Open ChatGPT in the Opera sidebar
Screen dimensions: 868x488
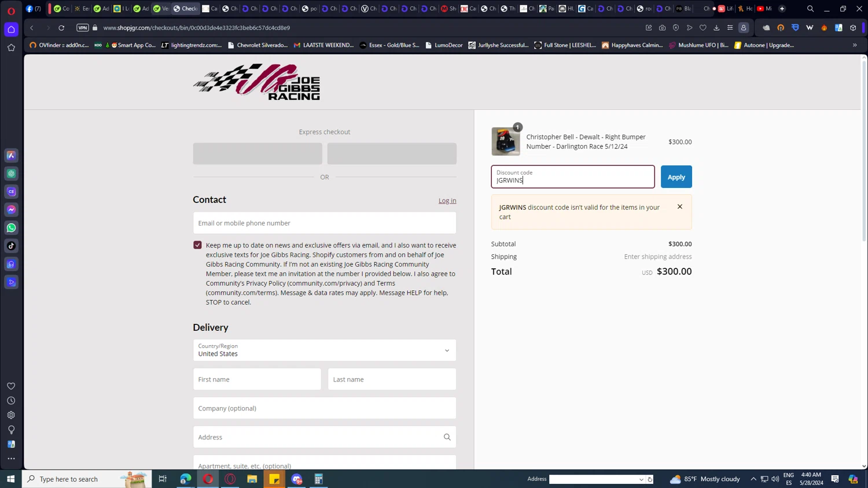tap(11, 173)
